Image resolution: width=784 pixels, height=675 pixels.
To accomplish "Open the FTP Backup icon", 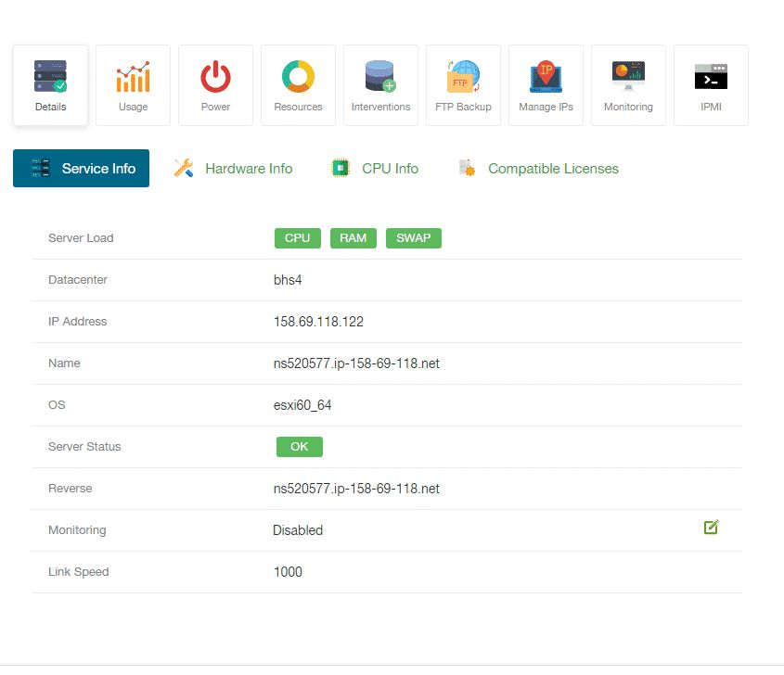I will [x=463, y=77].
